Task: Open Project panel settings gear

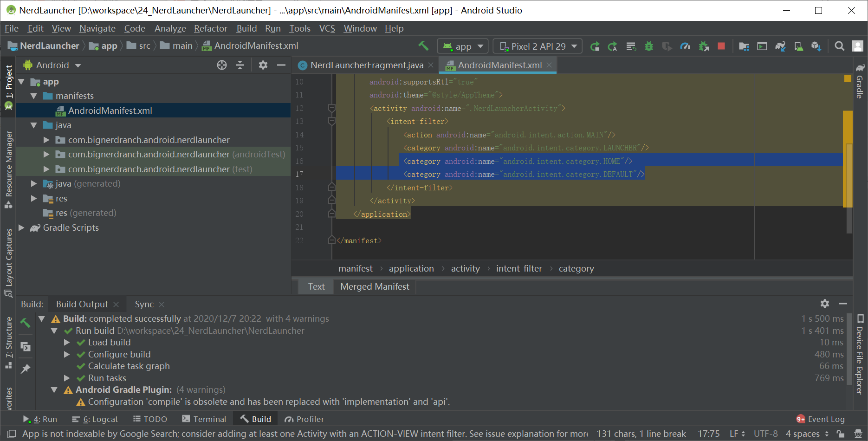Action: (263, 65)
